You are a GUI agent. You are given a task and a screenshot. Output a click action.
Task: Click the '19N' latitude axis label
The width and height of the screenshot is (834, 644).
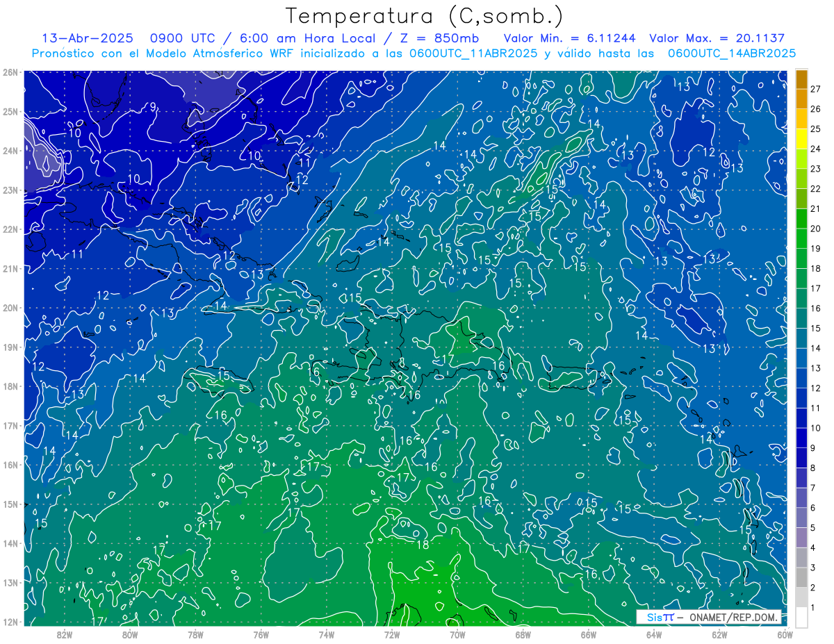coord(10,347)
